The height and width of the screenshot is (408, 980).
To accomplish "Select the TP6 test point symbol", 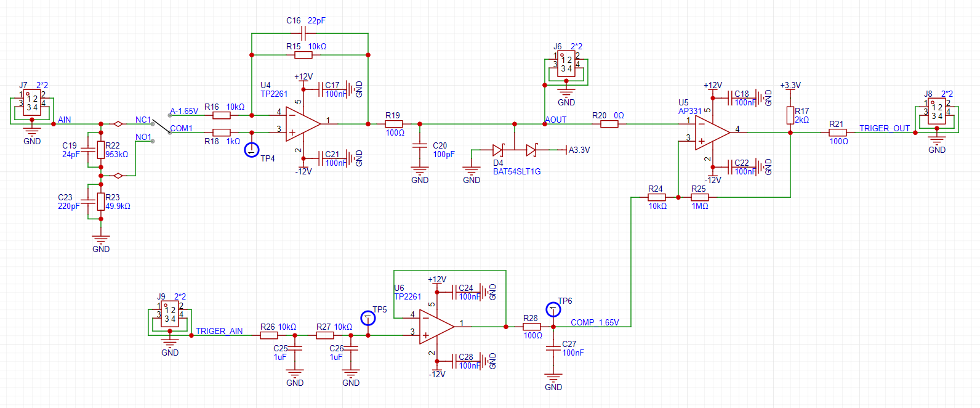I will pos(553,309).
